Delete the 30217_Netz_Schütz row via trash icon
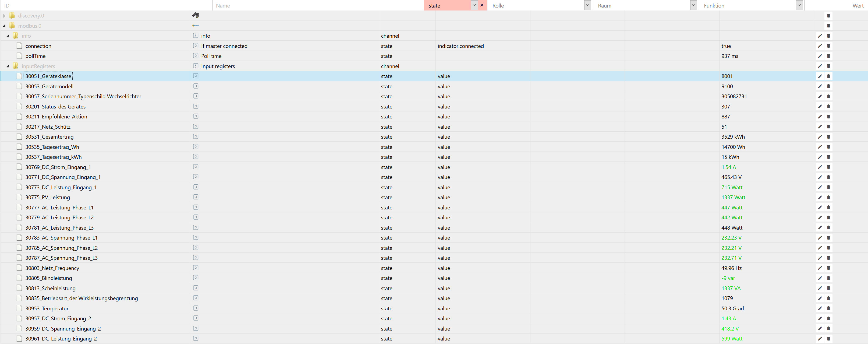The height and width of the screenshot is (344, 868). [x=828, y=127]
